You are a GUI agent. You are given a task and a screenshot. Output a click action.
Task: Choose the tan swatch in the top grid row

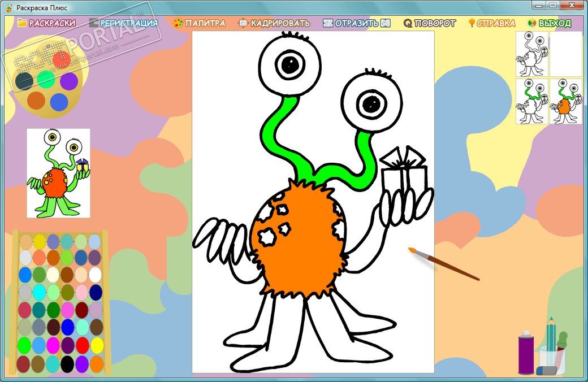(25, 242)
